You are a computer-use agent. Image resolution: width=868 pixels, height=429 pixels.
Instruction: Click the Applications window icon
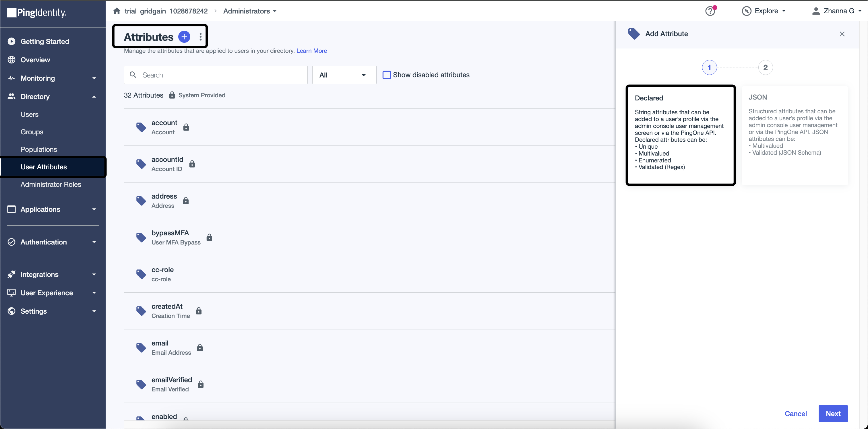tap(11, 209)
